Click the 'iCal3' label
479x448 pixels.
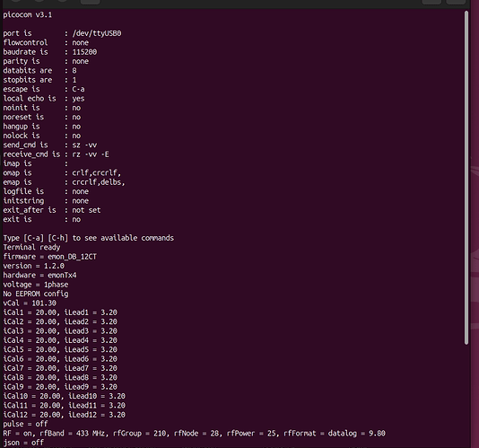(13, 331)
